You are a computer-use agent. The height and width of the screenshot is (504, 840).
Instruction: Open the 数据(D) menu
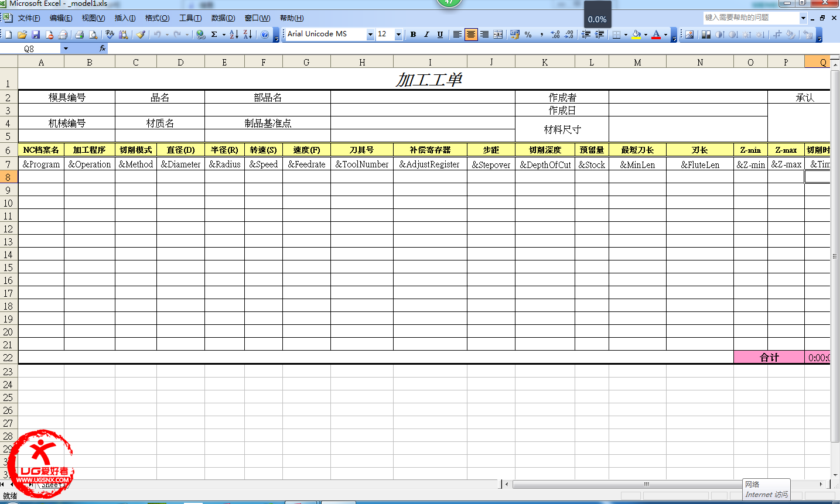223,18
